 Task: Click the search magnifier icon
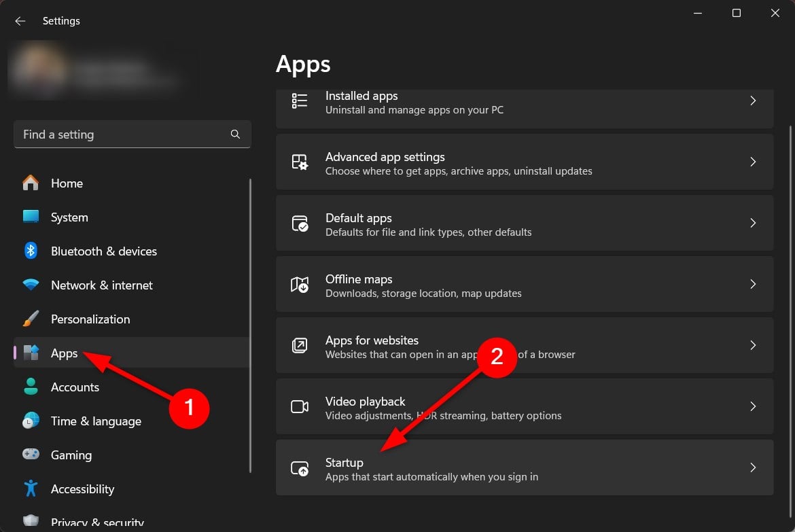click(x=235, y=134)
